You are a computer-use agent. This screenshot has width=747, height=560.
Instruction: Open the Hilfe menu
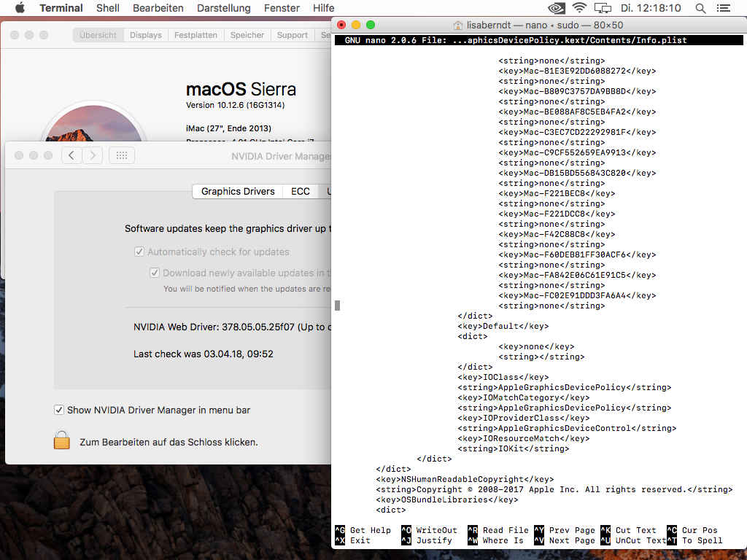tap(323, 8)
